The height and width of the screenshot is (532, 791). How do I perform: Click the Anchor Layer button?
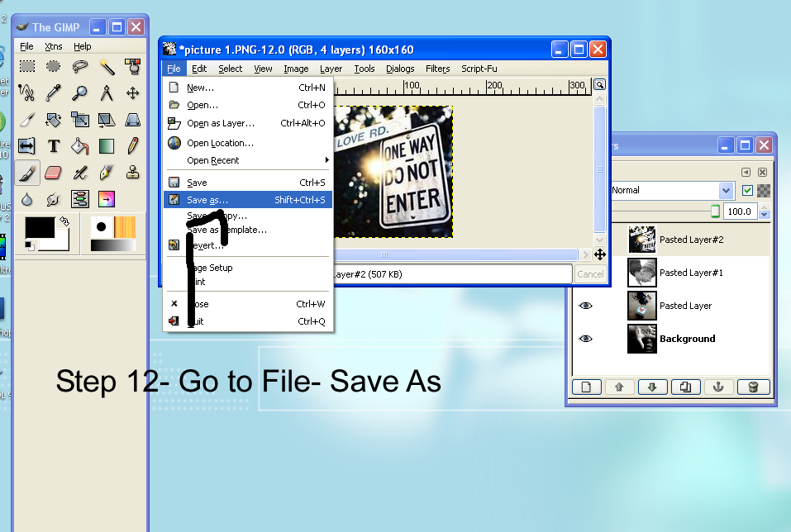point(719,387)
